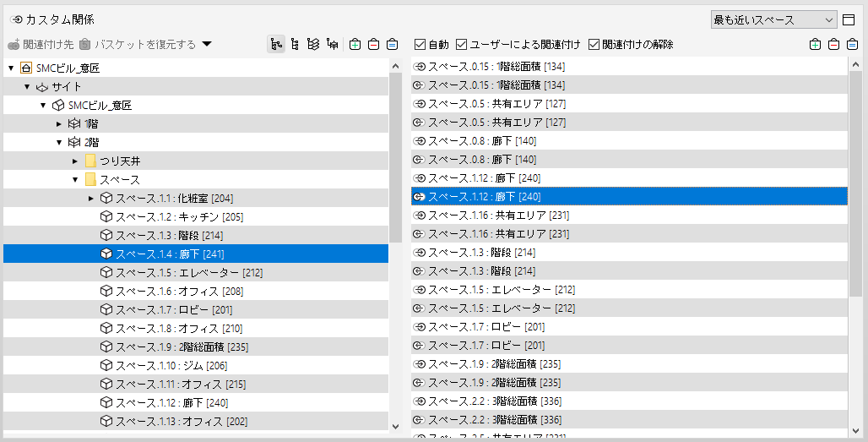The width and height of the screenshot is (868, 442).
Task: Select スペース.1.9 : 2階総面積 [235] in tree
Action: click(196, 347)
